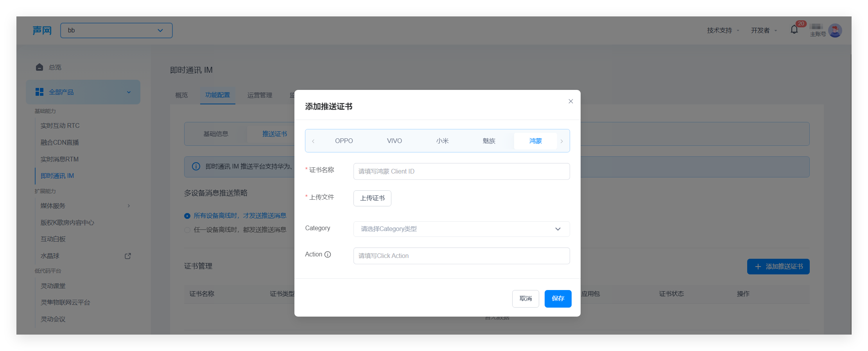
Task: Switch to the 功能配置 tab
Action: pyautogui.click(x=217, y=95)
